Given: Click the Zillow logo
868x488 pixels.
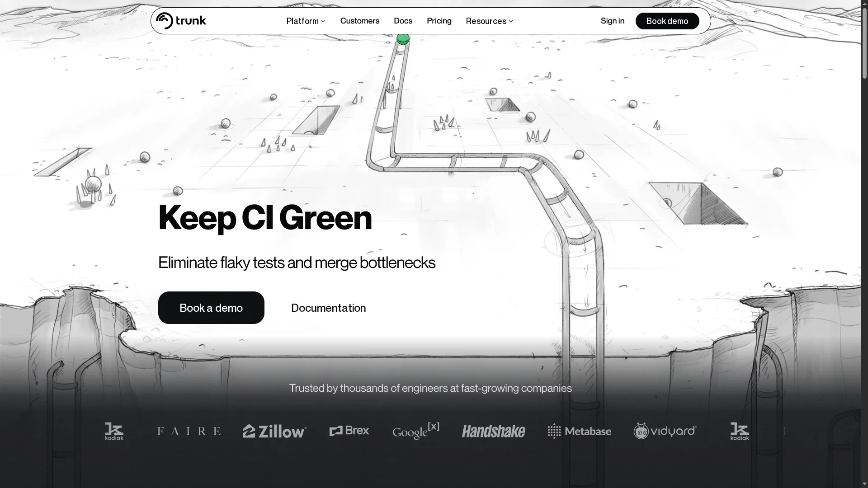Looking at the screenshot, I should (x=274, y=431).
